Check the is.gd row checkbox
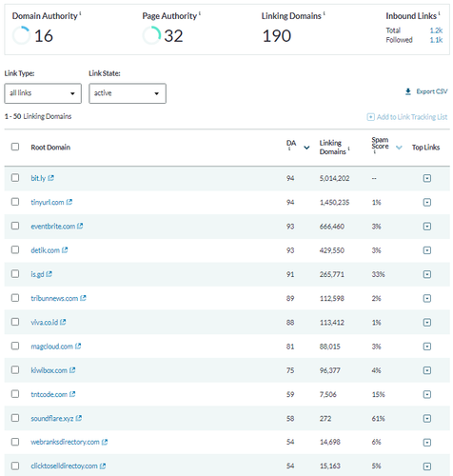Image resolution: width=453 pixels, height=476 pixels. pyautogui.click(x=15, y=273)
